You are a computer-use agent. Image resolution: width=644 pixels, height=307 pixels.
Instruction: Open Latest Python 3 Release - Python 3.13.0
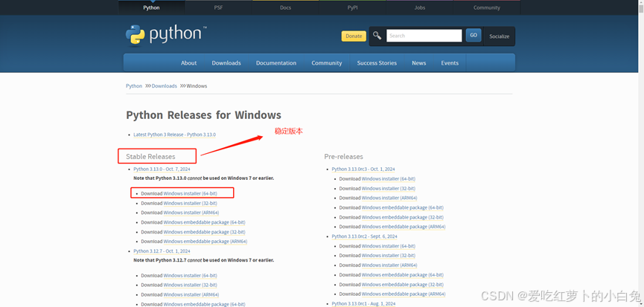pyautogui.click(x=174, y=135)
